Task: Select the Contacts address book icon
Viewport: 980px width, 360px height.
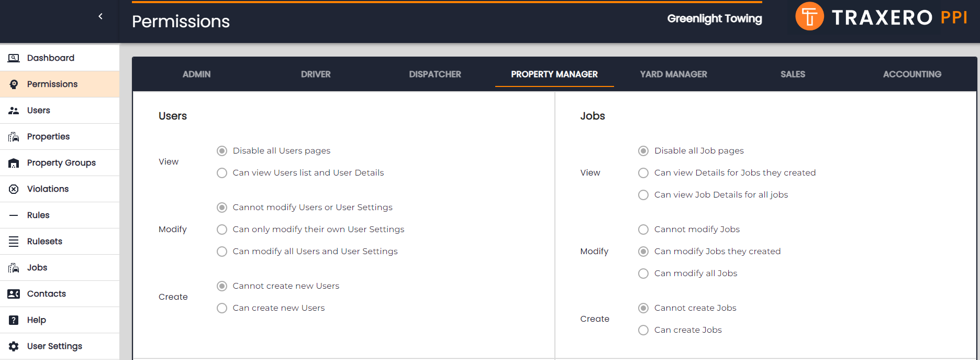Action: (13, 293)
